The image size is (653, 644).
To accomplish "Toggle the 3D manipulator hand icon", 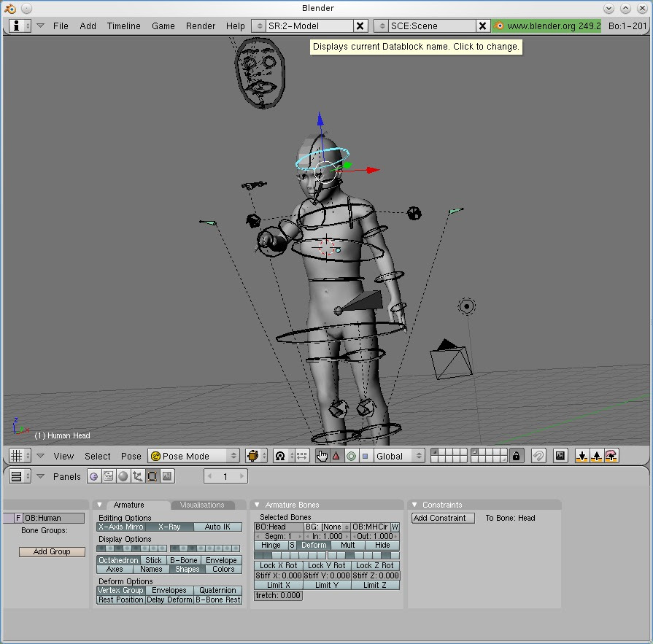I will click(x=322, y=457).
